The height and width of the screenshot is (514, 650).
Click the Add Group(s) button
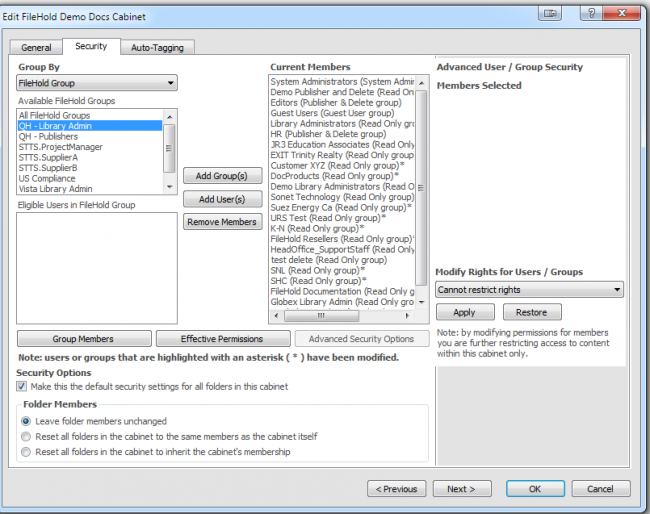(x=222, y=176)
